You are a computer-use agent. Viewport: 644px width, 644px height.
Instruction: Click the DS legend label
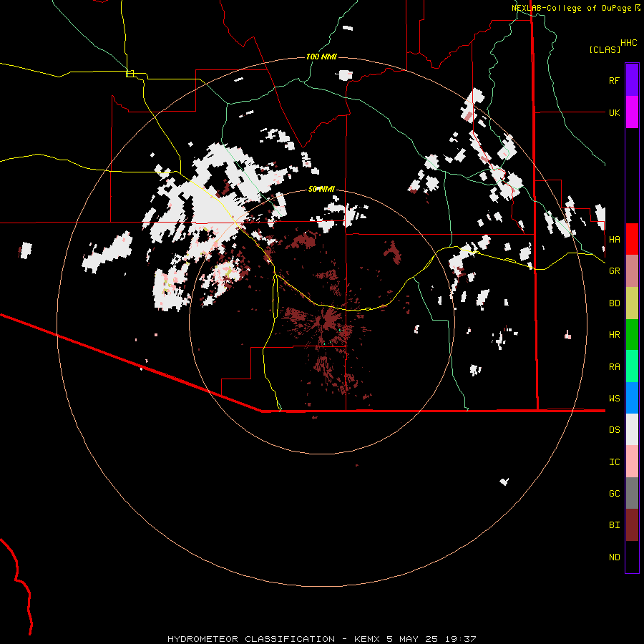pos(614,429)
